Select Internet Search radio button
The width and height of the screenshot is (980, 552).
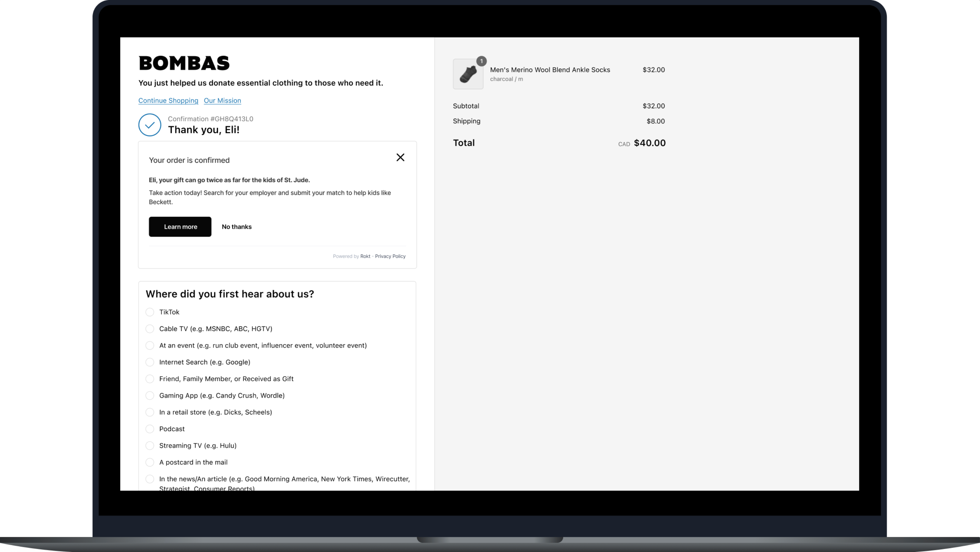click(150, 362)
